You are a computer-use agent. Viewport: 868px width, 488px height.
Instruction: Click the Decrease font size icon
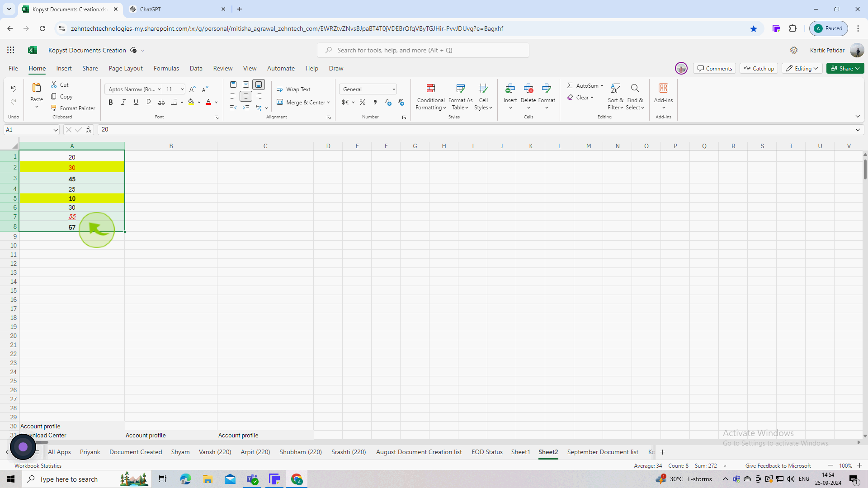coord(205,89)
